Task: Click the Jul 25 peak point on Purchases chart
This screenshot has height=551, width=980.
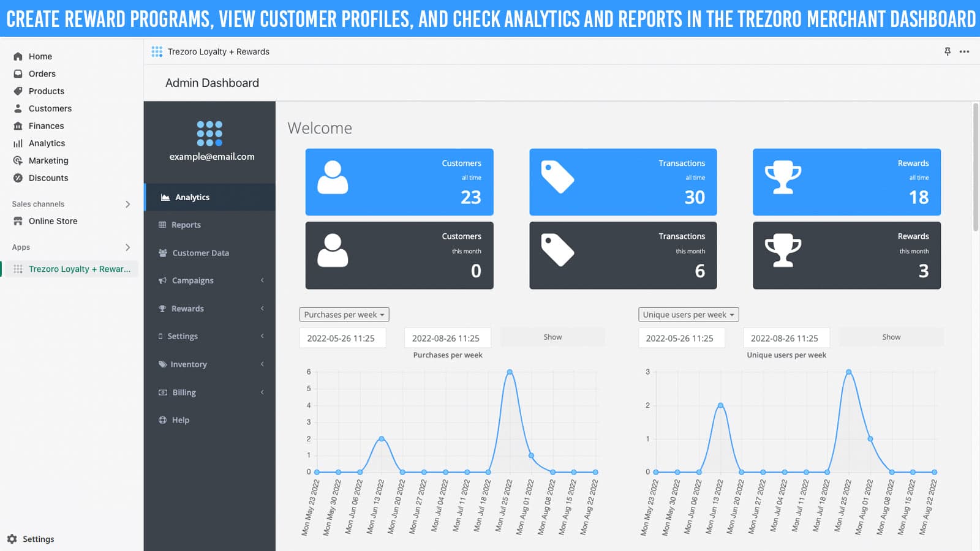Action: [510, 372]
